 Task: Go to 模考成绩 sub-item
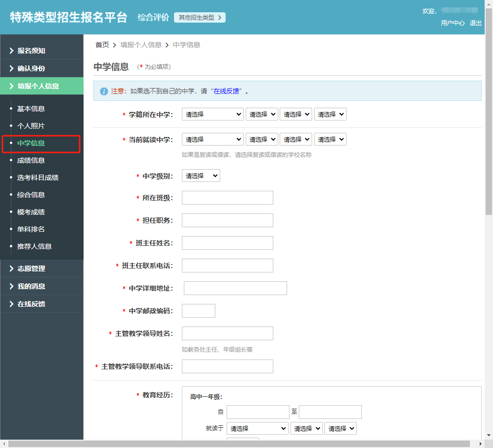coord(31,212)
